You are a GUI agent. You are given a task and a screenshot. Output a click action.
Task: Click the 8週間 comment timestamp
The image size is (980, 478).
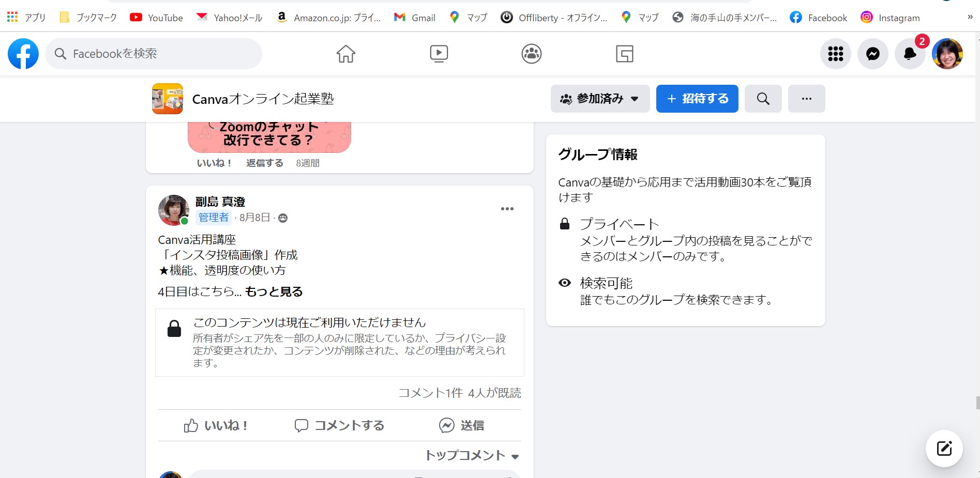(308, 163)
